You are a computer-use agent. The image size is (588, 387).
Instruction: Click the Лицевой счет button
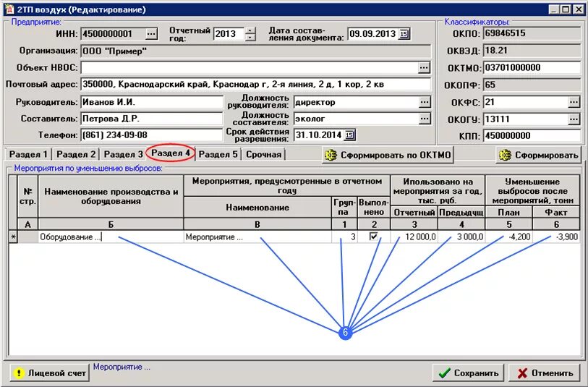click(x=49, y=373)
